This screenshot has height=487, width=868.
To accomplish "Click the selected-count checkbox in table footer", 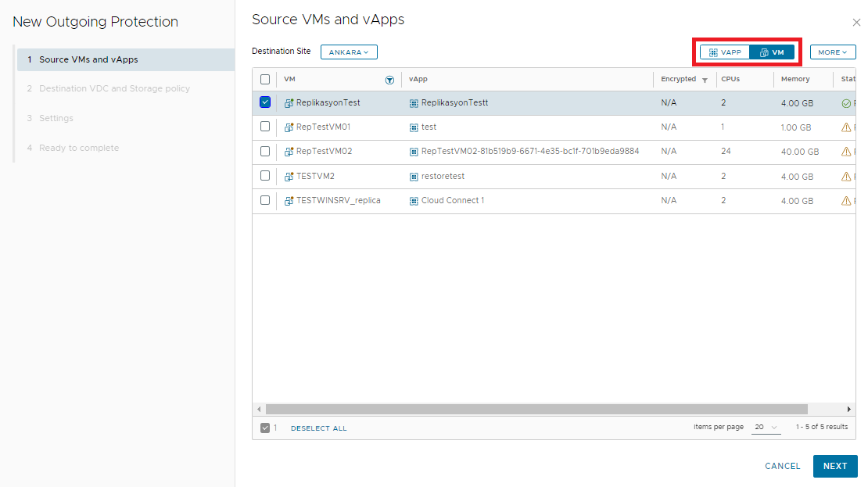I will coord(265,428).
